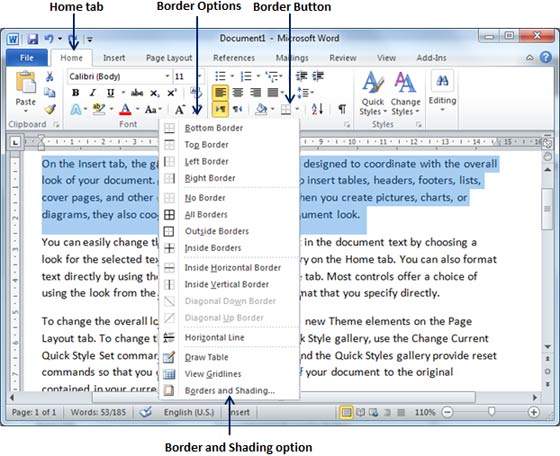Switch to the Page Layout tab

pos(169,58)
